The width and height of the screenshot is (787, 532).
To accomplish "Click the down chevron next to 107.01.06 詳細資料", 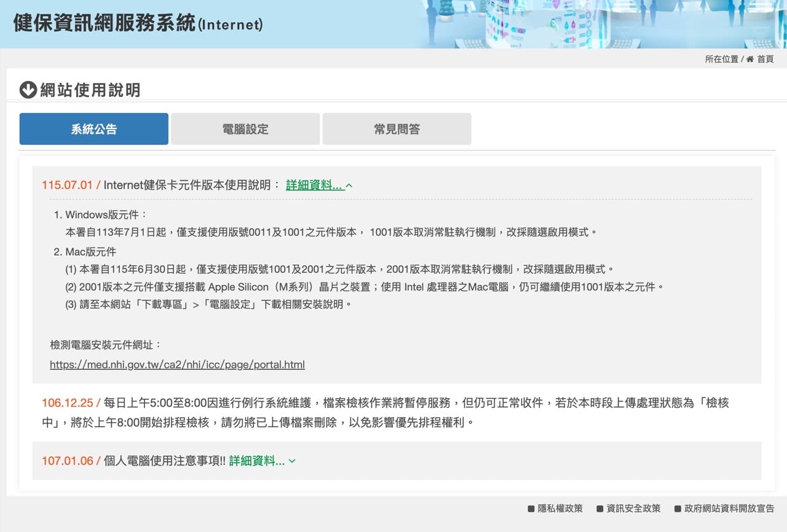I will click(292, 461).
